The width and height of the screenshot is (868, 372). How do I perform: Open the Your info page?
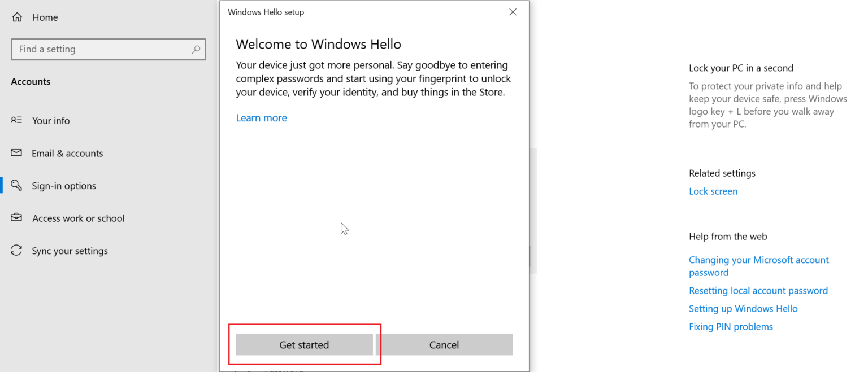(x=51, y=120)
